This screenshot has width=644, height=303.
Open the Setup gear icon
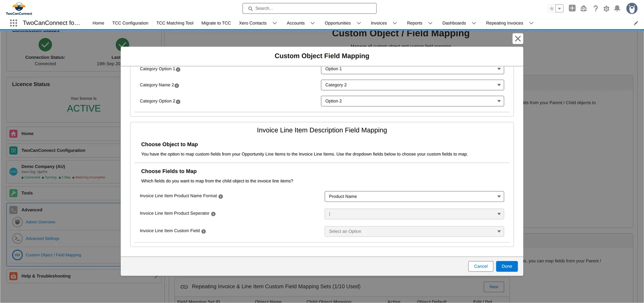click(x=607, y=8)
